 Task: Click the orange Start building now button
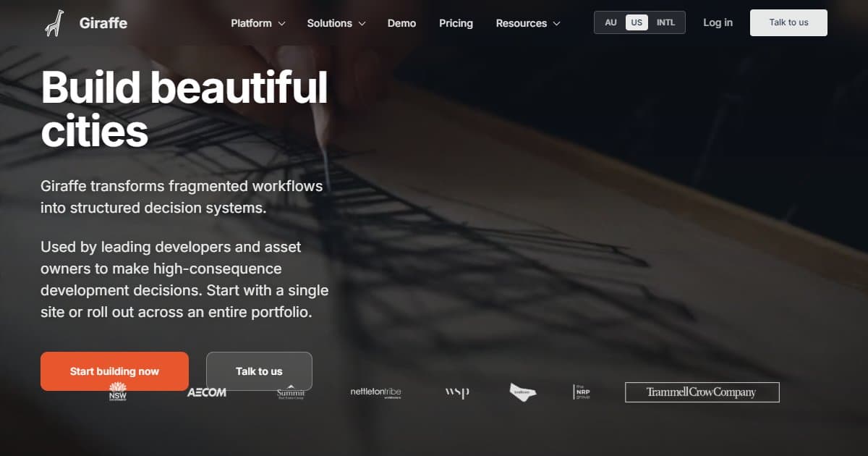(114, 371)
